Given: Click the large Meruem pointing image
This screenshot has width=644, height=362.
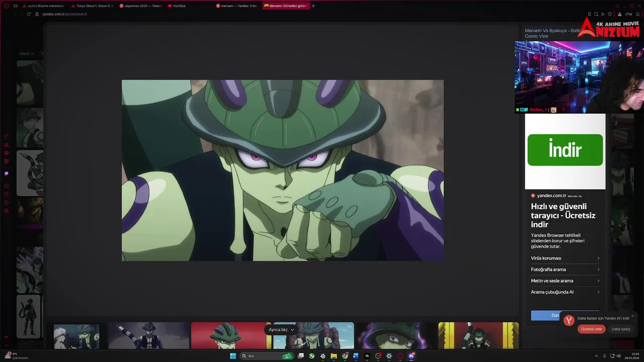Looking at the screenshot, I should tap(282, 170).
